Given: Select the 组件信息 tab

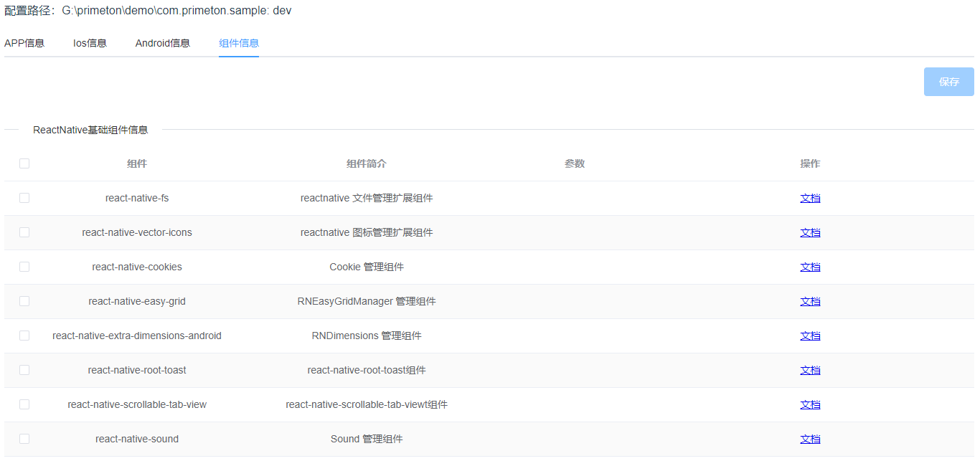Looking at the screenshot, I should tap(238, 43).
